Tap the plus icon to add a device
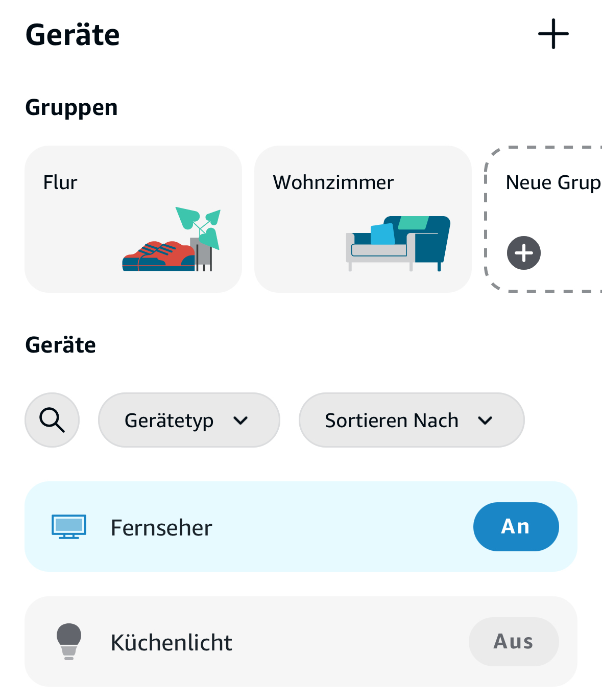 click(x=553, y=34)
